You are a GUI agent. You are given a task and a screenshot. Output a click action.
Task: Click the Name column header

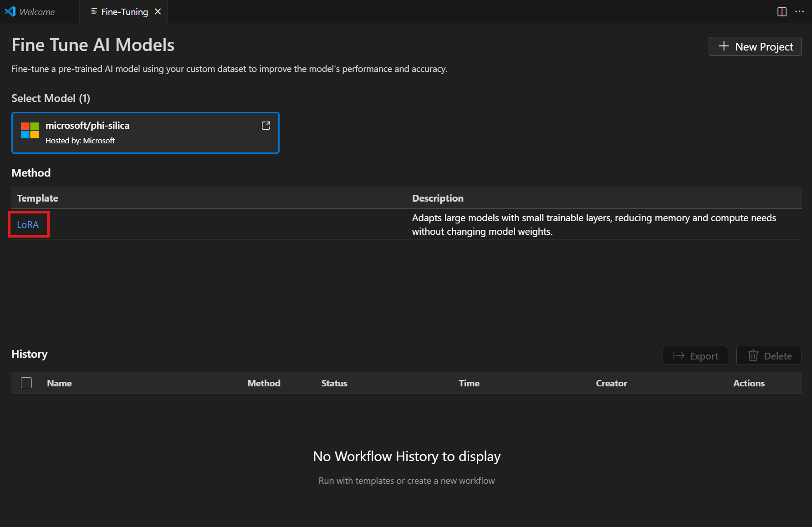(59, 383)
